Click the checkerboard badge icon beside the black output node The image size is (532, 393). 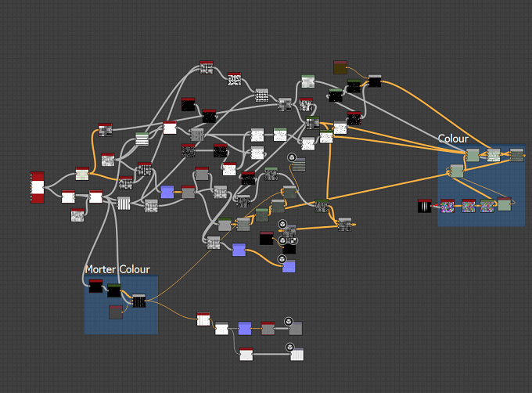[x=294, y=240]
